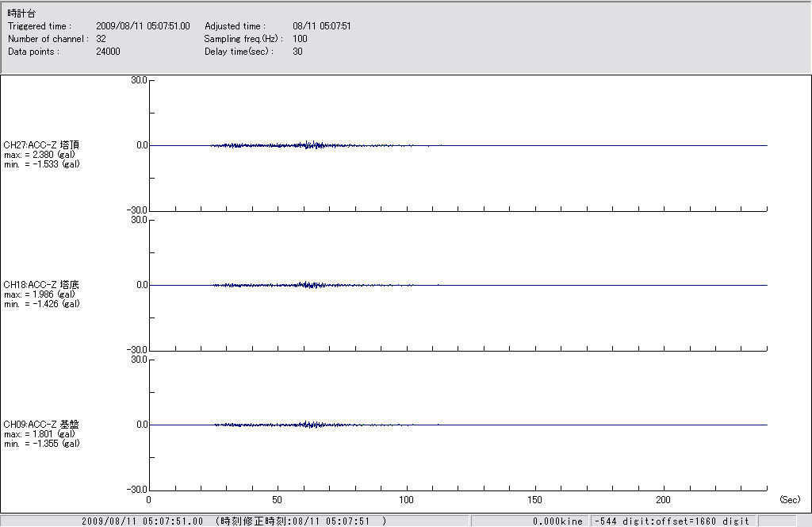Click the Adjusted time value in header
The height and width of the screenshot is (527, 812).
click(x=321, y=26)
